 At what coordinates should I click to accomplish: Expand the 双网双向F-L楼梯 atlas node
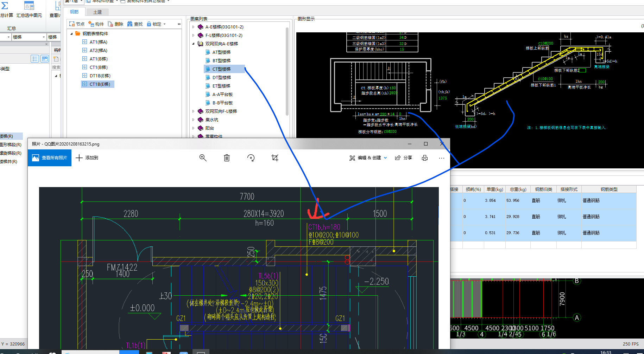click(x=193, y=111)
